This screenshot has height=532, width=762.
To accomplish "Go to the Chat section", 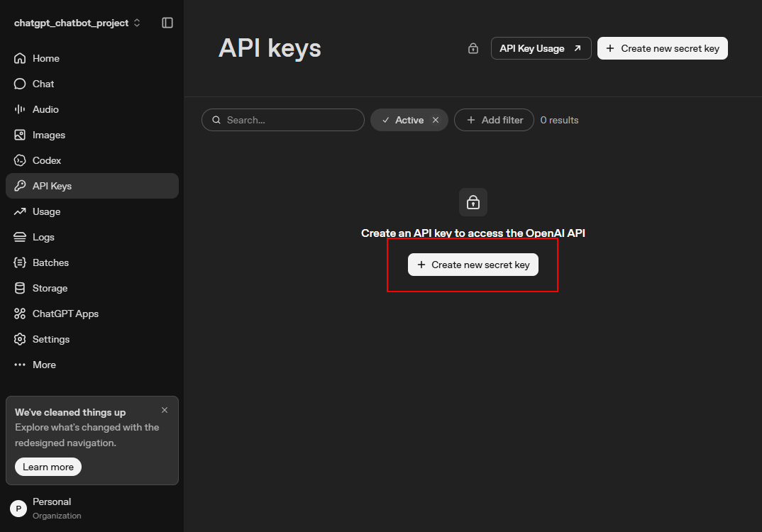I will [x=92, y=84].
